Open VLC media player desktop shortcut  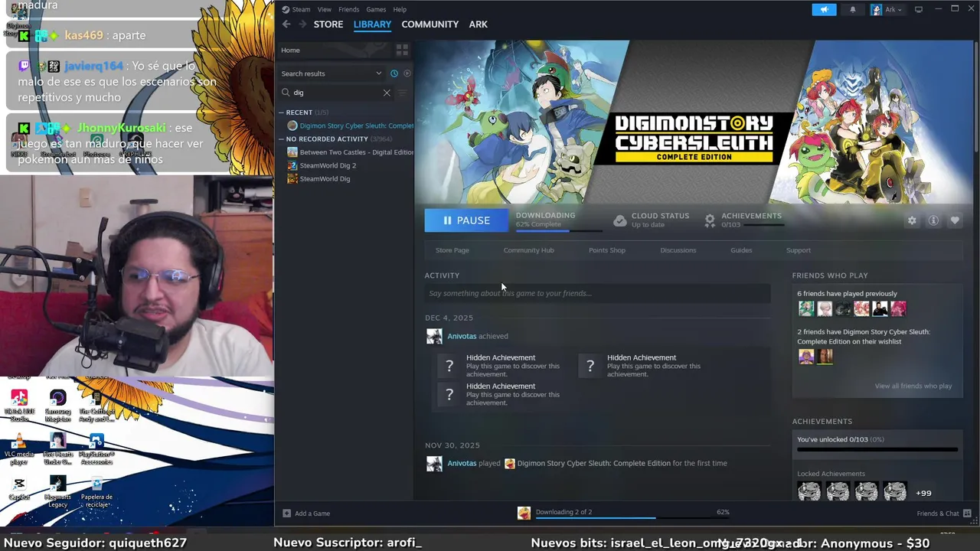point(19,449)
